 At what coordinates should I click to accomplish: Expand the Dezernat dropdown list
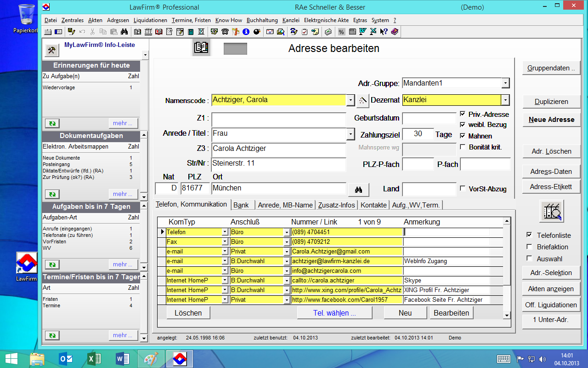tap(505, 100)
